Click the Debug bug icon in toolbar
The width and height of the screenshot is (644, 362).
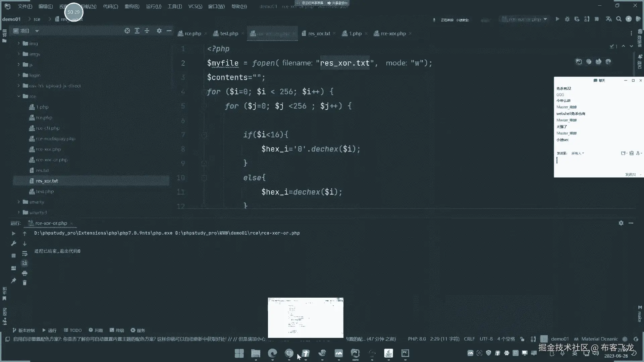(567, 19)
